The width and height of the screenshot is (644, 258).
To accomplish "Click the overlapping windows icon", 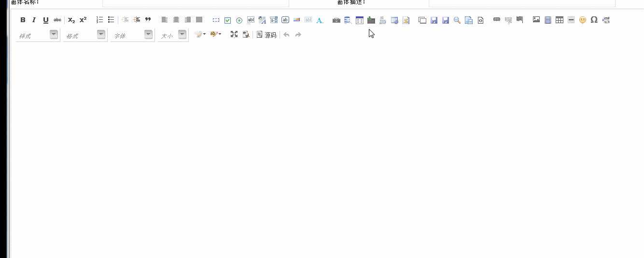I will tap(422, 20).
